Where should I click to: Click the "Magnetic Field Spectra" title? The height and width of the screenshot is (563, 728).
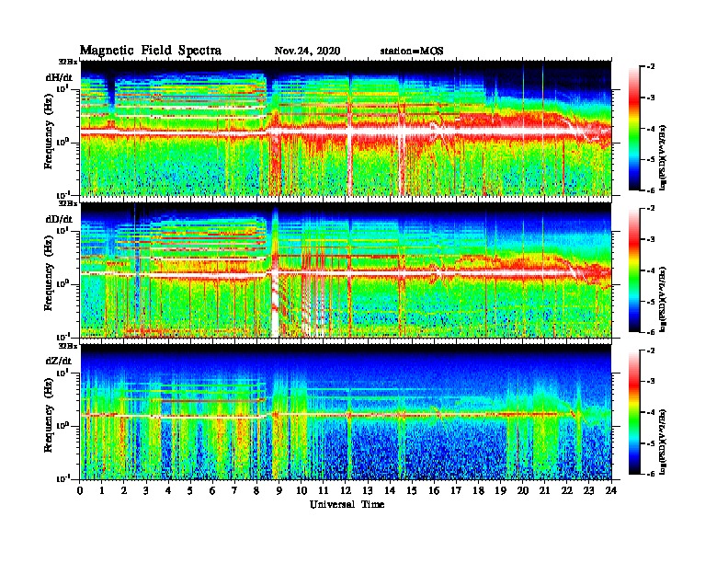tap(151, 51)
